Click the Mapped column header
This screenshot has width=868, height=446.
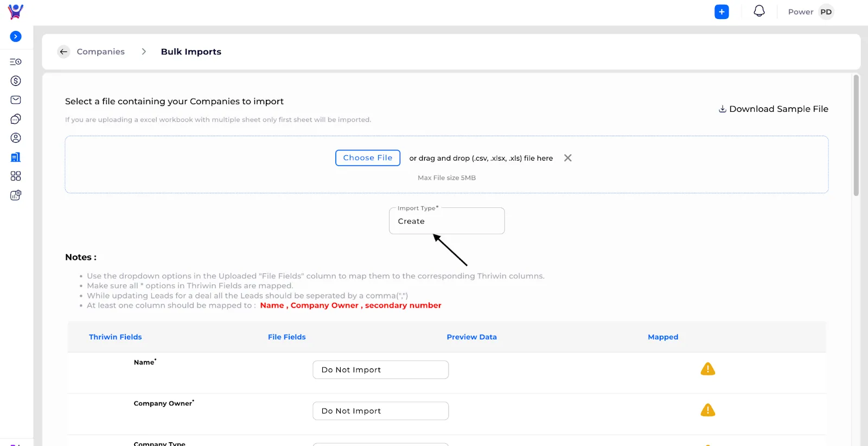click(x=663, y=337)
